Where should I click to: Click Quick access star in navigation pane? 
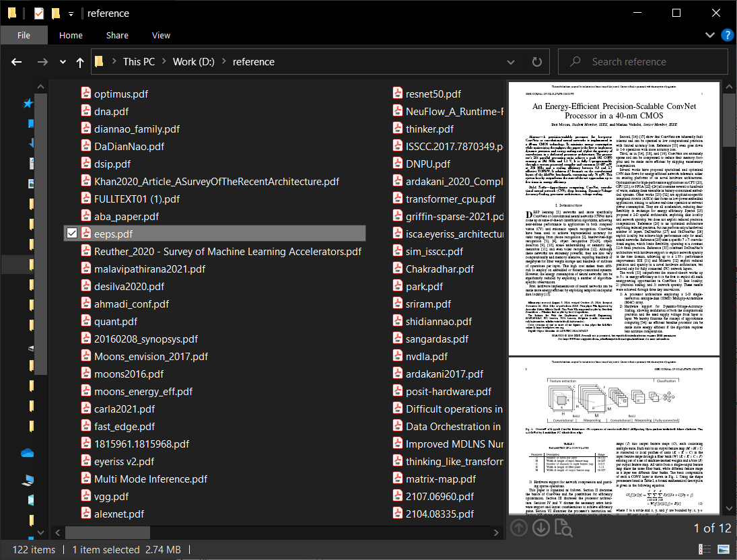point(28,103)
